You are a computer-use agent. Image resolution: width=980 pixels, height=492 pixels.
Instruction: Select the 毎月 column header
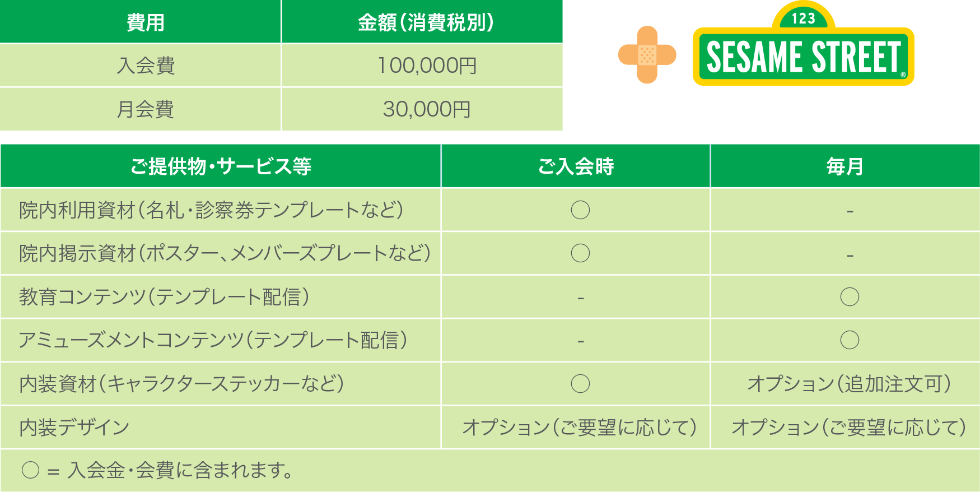(845, 166)
